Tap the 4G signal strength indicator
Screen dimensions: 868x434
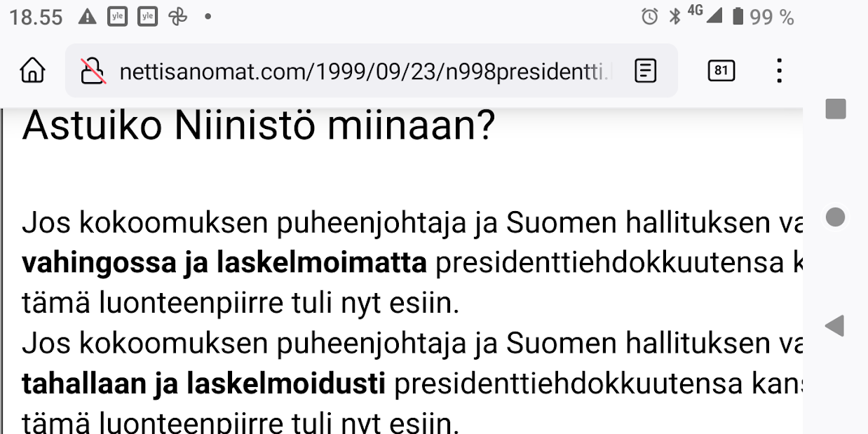pos(705,15)
